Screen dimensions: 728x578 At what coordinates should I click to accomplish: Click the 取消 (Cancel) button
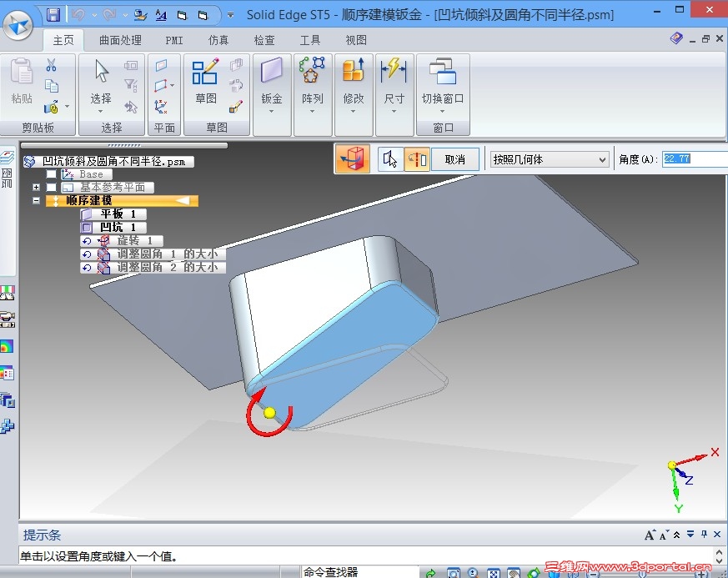coord(455,159)
